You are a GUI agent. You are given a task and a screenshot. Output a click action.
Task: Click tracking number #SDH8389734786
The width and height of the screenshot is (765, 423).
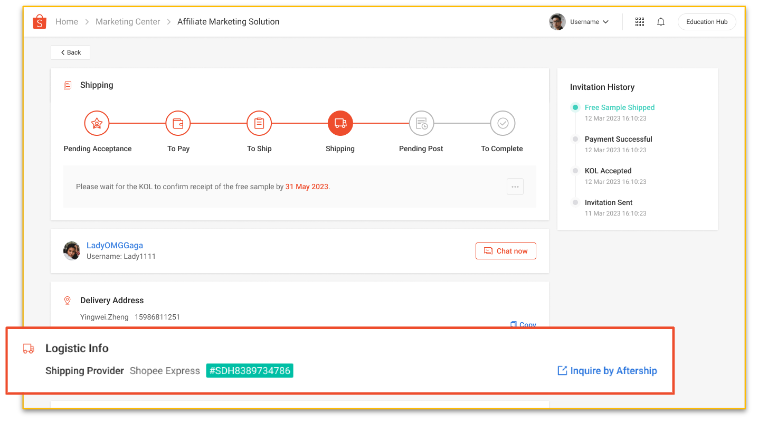click(x=250, y=371)
